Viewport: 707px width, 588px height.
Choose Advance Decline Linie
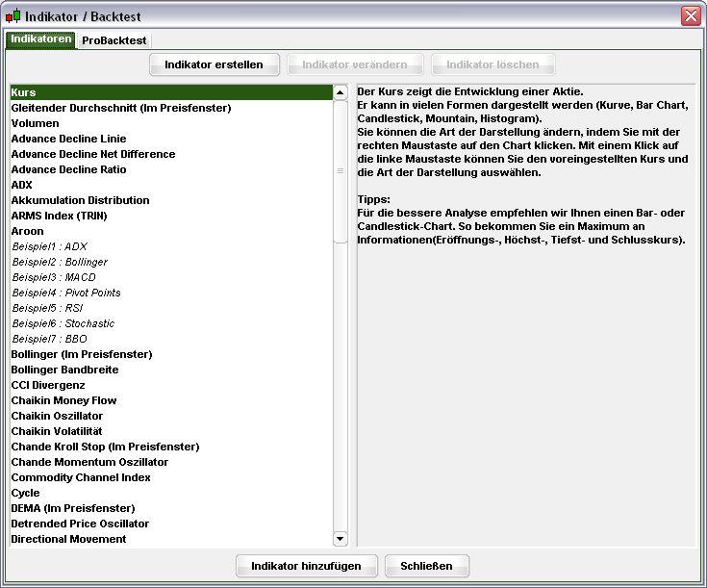(171, 139)
